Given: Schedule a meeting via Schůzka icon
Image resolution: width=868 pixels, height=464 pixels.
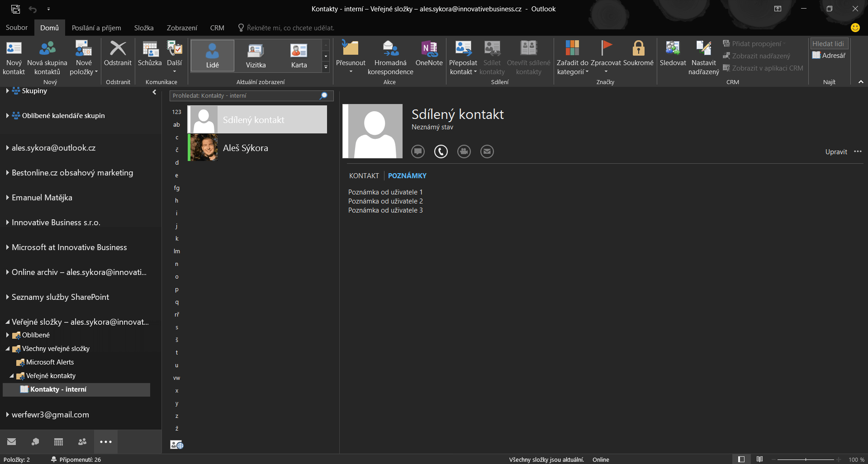Looking at the screenshot, I should coord(150,54).
